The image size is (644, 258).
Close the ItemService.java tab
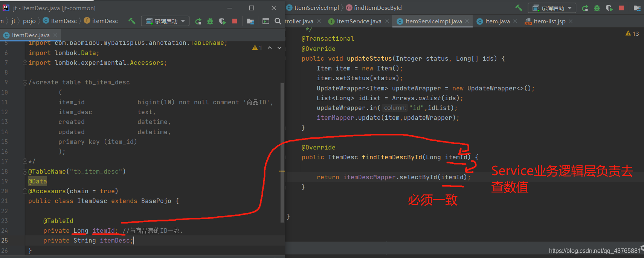[387, 21]
